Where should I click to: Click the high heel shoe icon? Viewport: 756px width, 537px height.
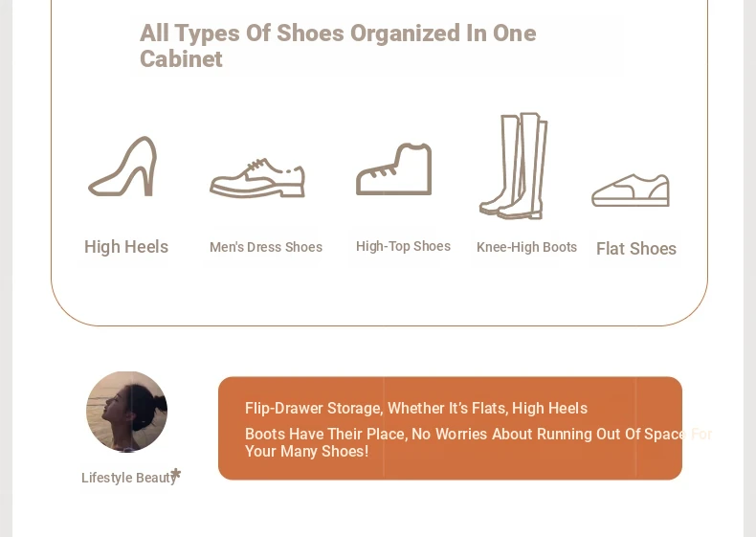pyautogui.click(x=122, y=167)
